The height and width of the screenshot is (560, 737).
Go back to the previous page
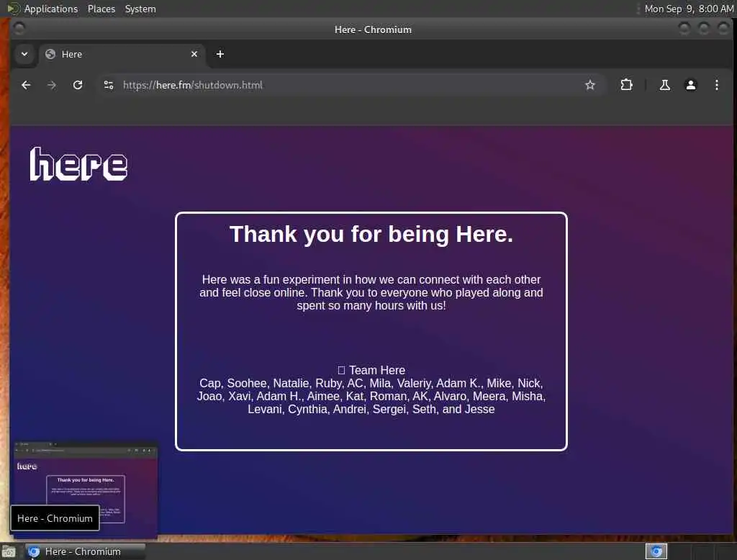point(26,85)
